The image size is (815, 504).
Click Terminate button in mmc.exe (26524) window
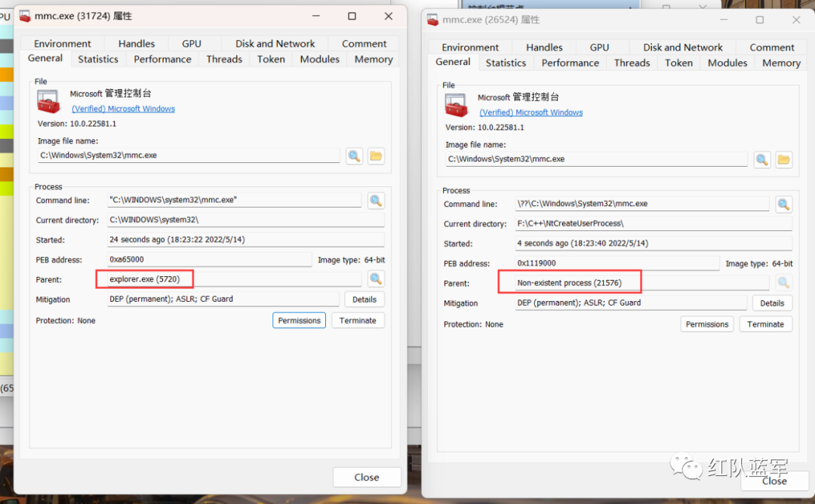pos(766,324)
